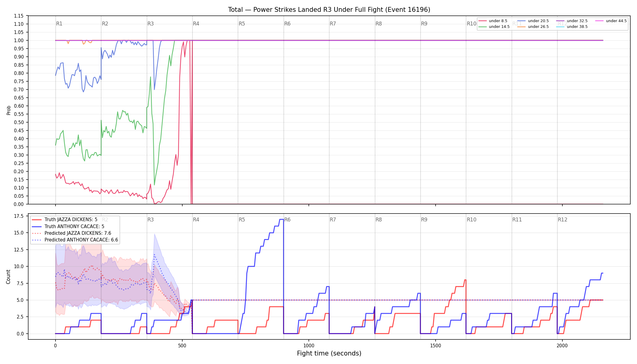Select the 'under 32.5' legend entry
The width and height of the screenshot is (637, 364).
572,21
